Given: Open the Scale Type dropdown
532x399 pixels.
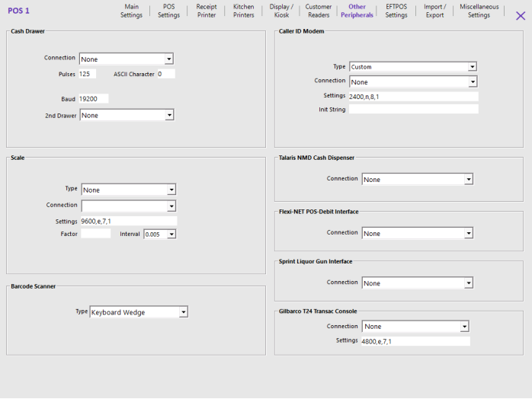Looking at the screenshot, I should pyautogui.click(x=129, y=190).
